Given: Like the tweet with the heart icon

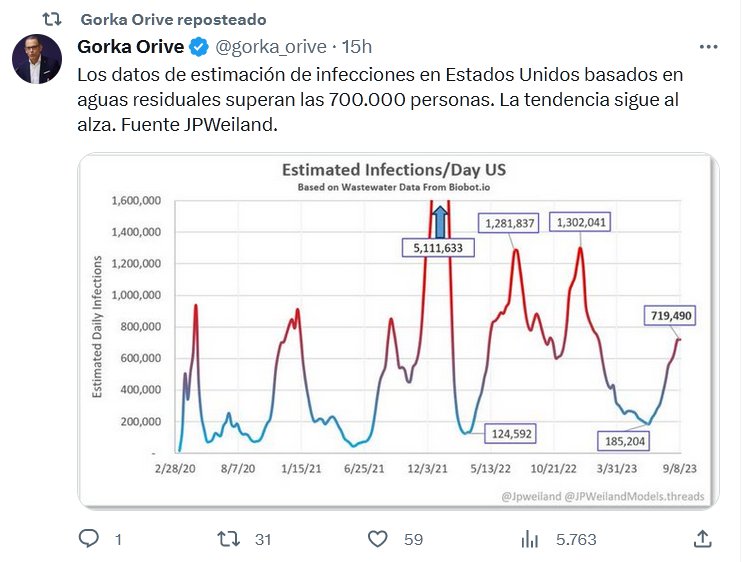Looking at the screenshot, I should click(377, 539).
